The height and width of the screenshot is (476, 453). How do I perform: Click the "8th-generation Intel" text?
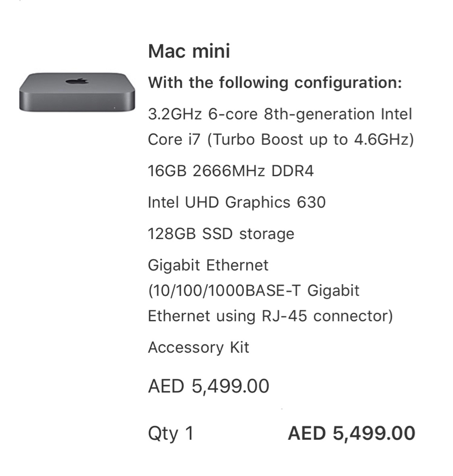coord(338,114)
